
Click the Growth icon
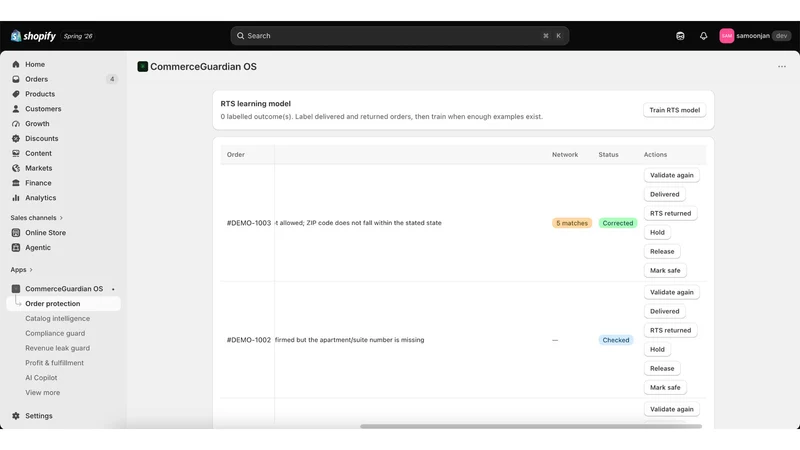(x=16, y=123)
